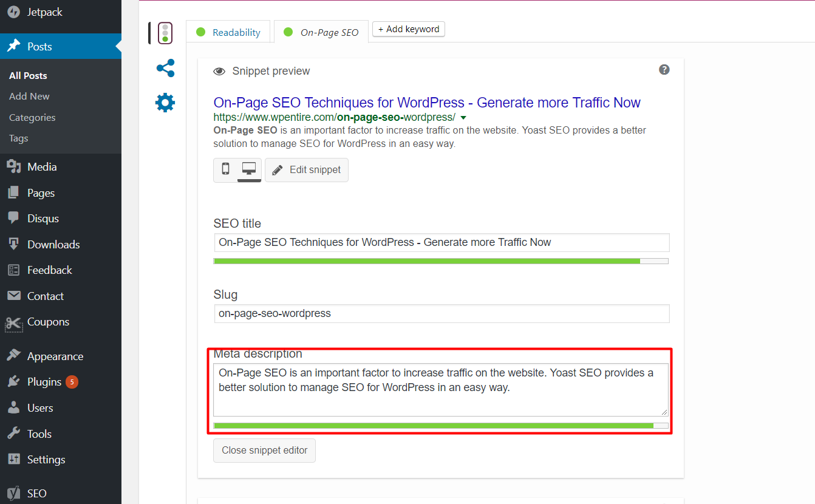
Task: Open the Yoast social share tab
Action: pos(165,68)
